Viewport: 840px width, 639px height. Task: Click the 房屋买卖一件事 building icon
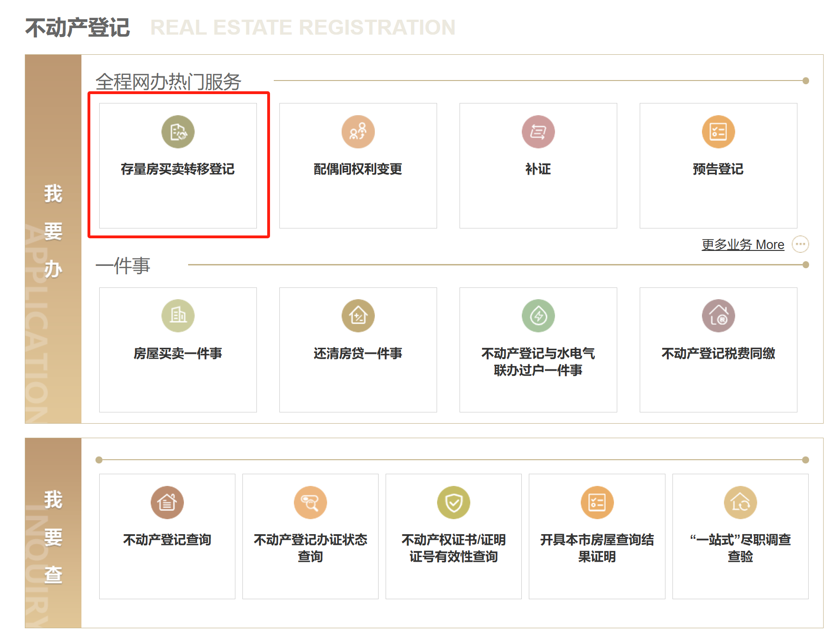point(178,316)
